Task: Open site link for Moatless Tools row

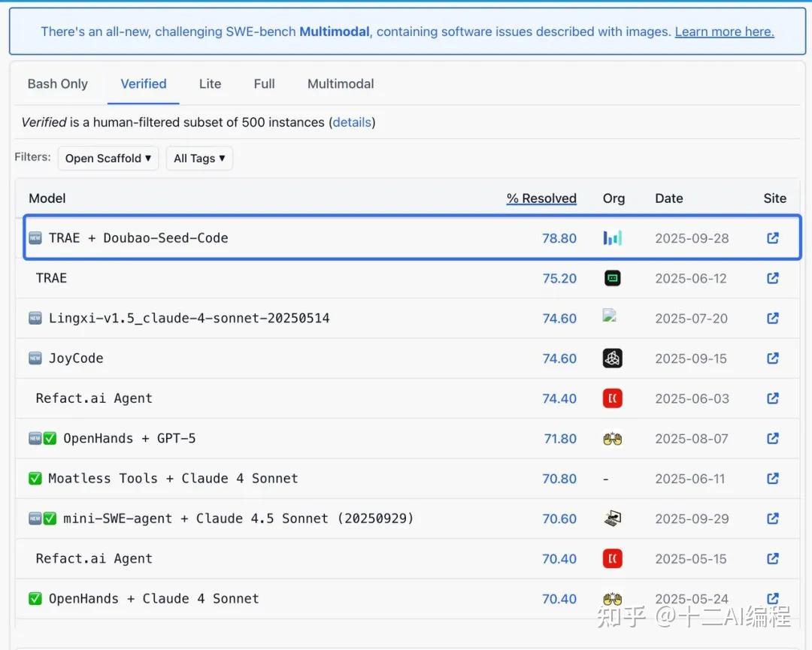Action: point(773,479)
